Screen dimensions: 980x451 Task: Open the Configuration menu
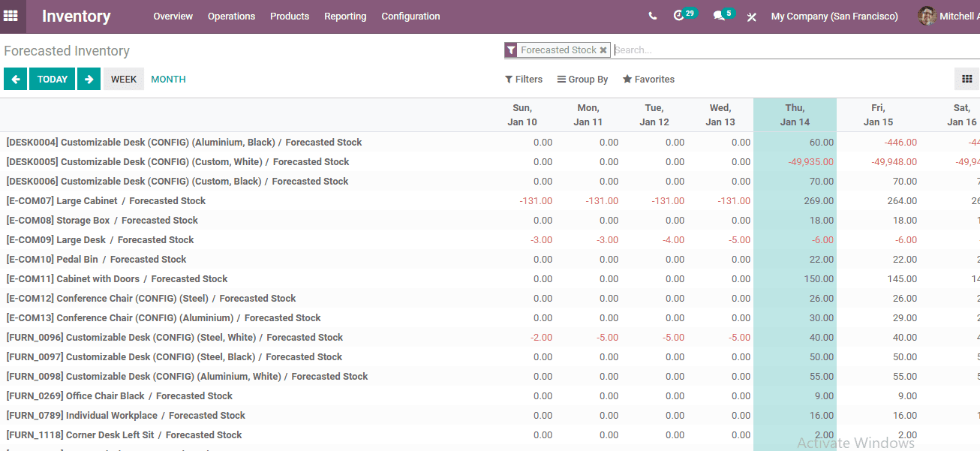point(410,17)
